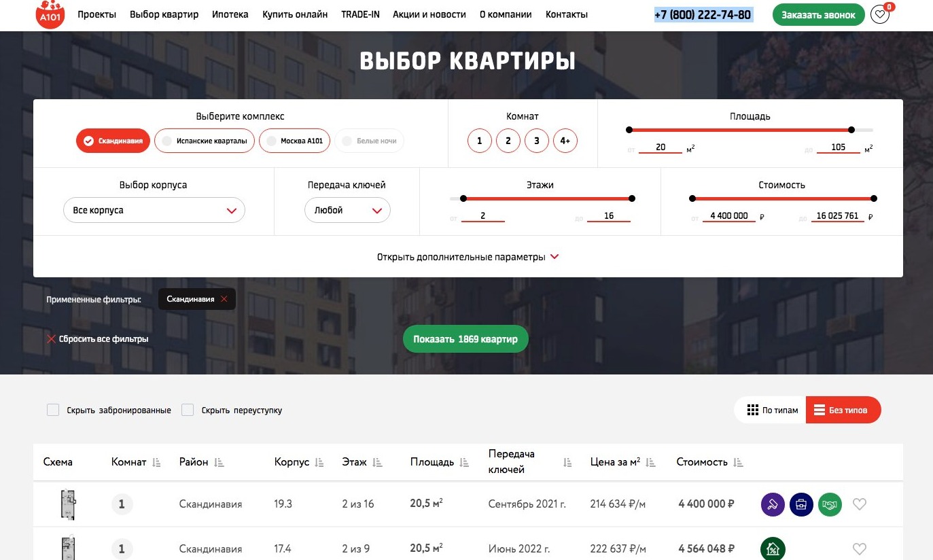Check Скрыть забронированные checkbox
The image size is (933, 560).
point(53,410)
